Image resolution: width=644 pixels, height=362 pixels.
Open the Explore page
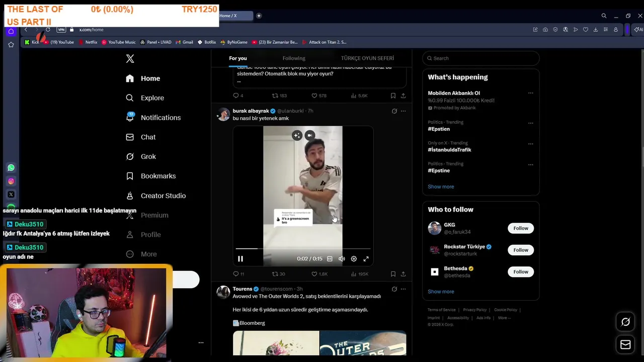[x=145, y=98]
